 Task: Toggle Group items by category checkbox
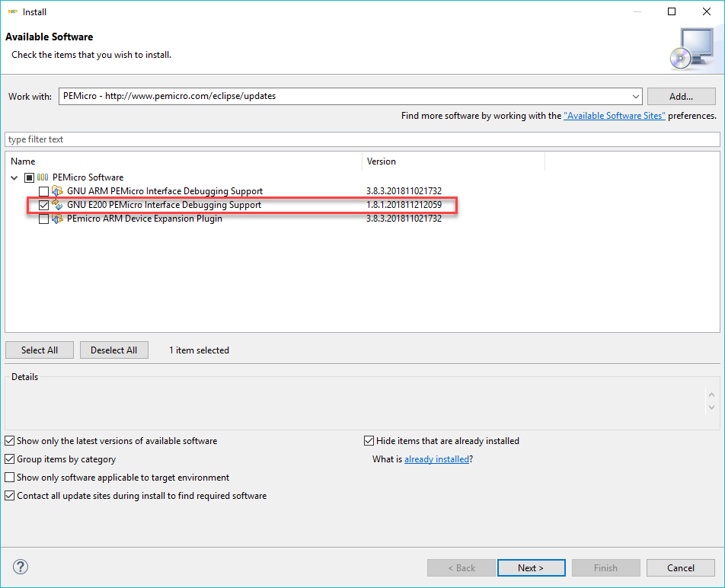[x=10, y=459]
